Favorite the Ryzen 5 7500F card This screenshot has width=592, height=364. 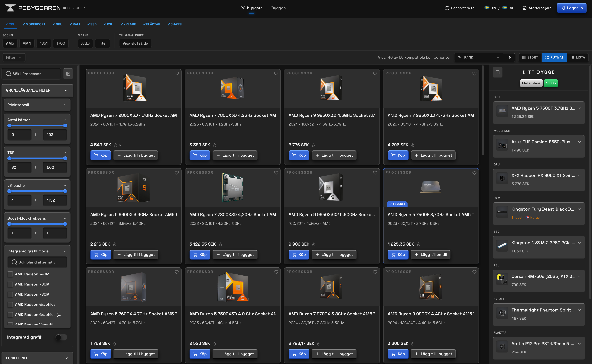click(474, 173)
